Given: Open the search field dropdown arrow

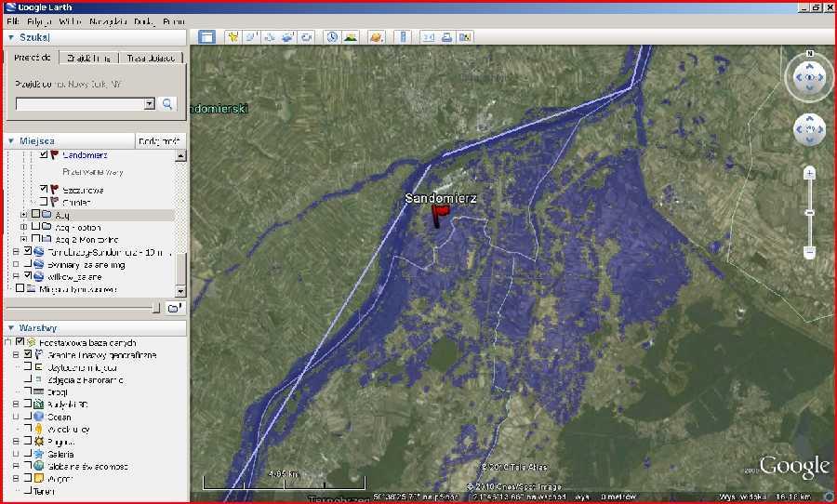Looking at the screenshot, I should (x=150, y=103).
